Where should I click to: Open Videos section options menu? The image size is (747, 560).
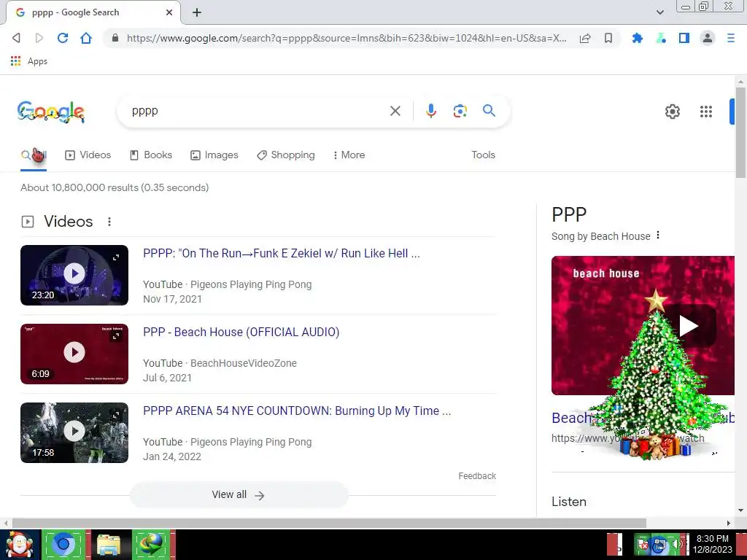coord(109,222)
